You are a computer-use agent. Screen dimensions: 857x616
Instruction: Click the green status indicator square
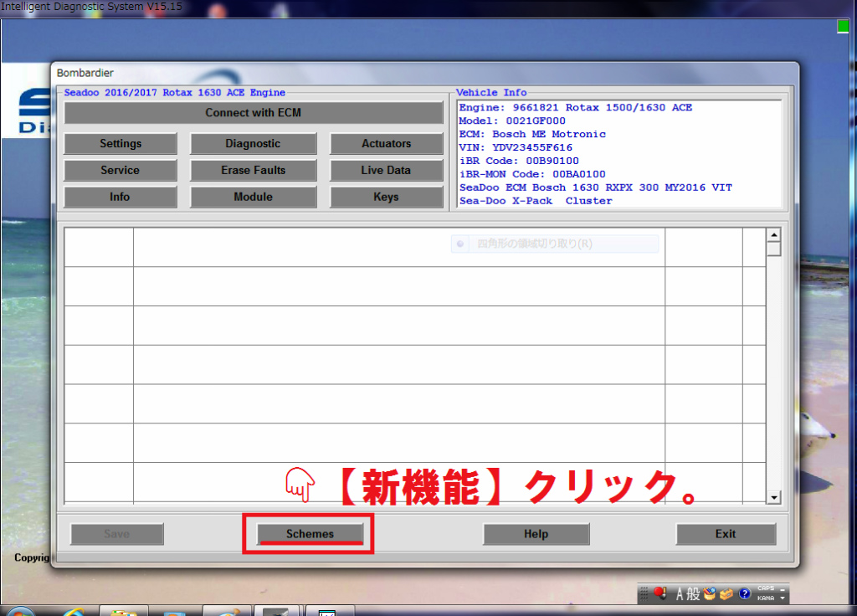[x=842, y=26]
